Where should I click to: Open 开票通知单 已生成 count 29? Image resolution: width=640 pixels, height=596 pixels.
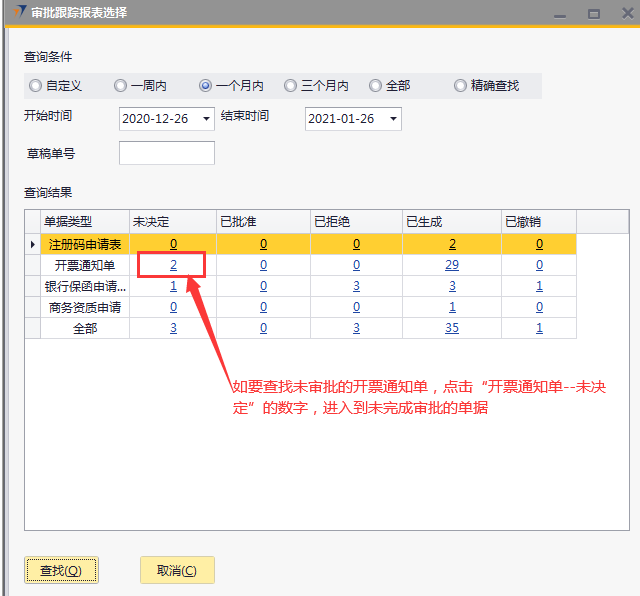point(452,265)
